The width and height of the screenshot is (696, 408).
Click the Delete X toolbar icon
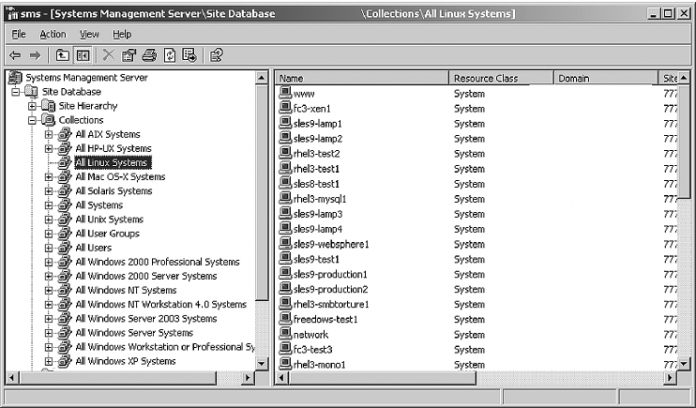click(108, 55)
